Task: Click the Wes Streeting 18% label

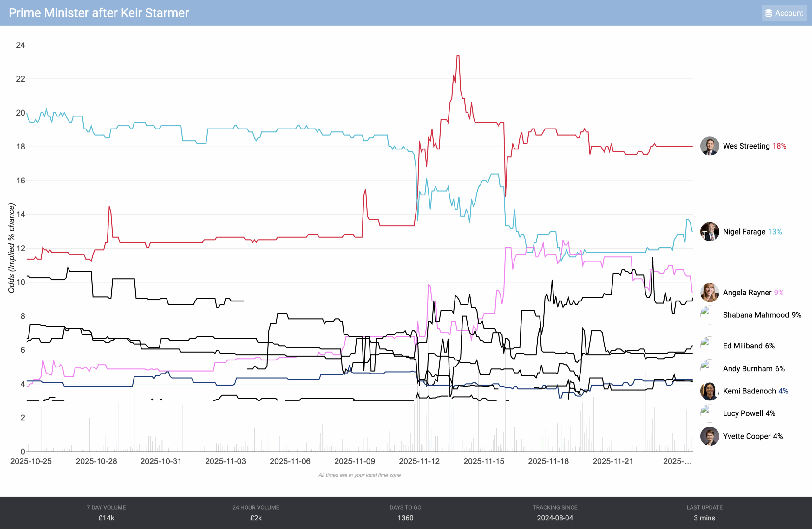Action: click(754, 146)
